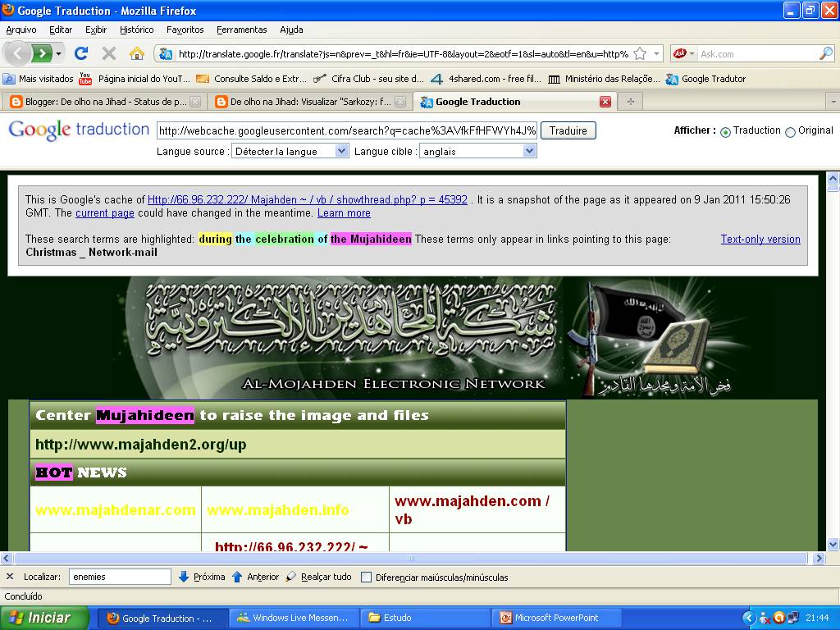Open the 4shared.com bookmark
840x630 pixels.
(x=486, y=79)
